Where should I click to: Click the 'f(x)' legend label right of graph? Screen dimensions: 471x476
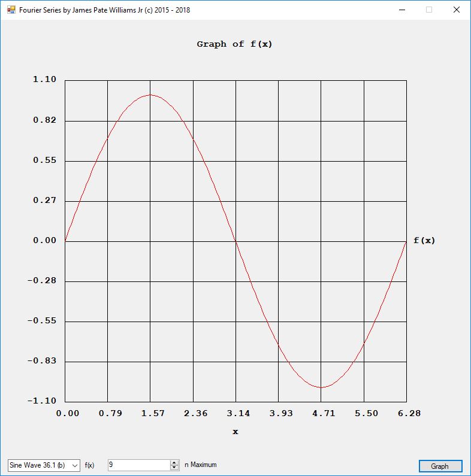[x=424, y=241]
